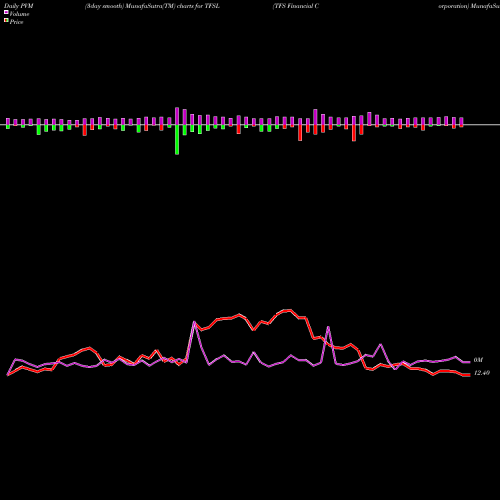
Task: Click the 'Daily PVM' title text
Action: (19, 6)
